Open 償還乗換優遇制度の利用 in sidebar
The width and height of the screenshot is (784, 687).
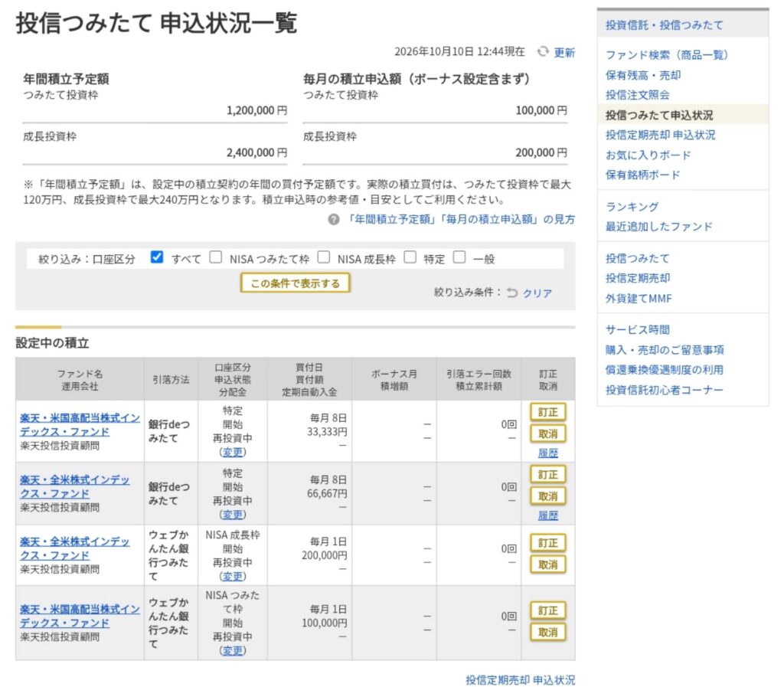coord(665,369)
